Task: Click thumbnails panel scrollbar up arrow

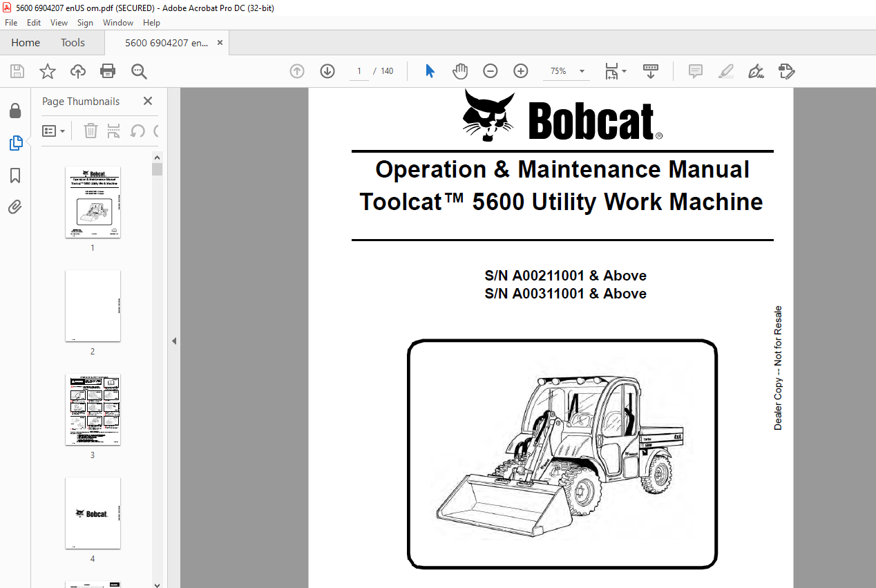Action: pos(157,157)
